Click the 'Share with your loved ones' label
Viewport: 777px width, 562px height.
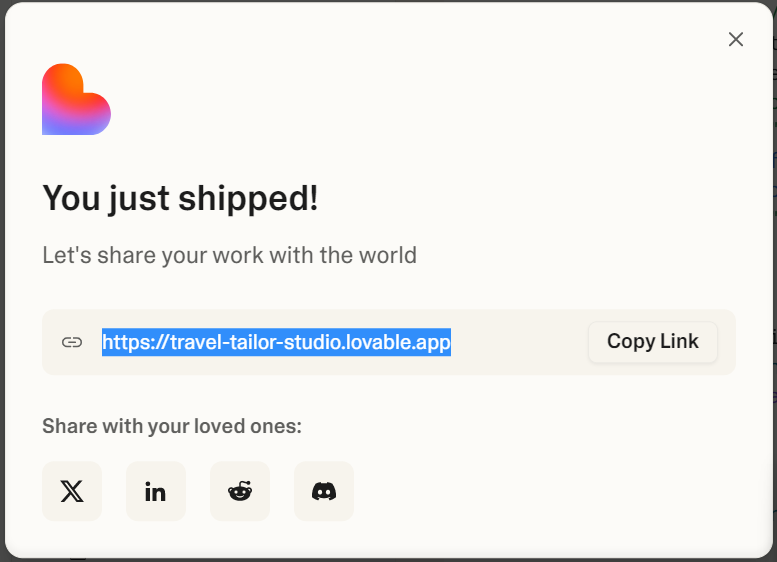172,426
